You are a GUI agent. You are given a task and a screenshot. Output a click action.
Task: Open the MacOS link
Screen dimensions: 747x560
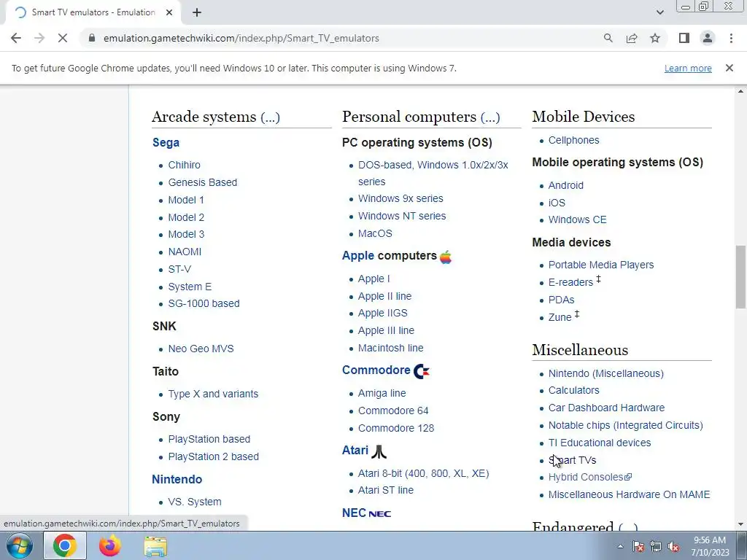point(375,233)
